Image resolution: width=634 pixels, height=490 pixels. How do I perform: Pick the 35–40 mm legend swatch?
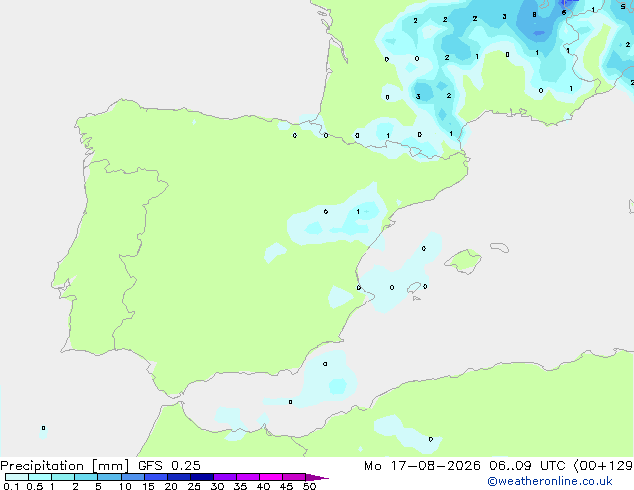pyautogui.click(x=248, y=477)
